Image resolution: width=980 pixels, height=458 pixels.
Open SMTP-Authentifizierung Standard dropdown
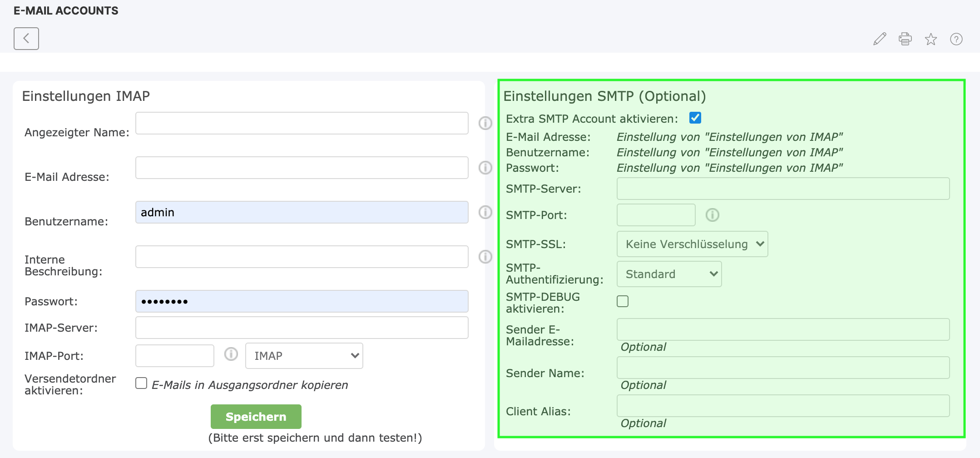pos(669,274)
